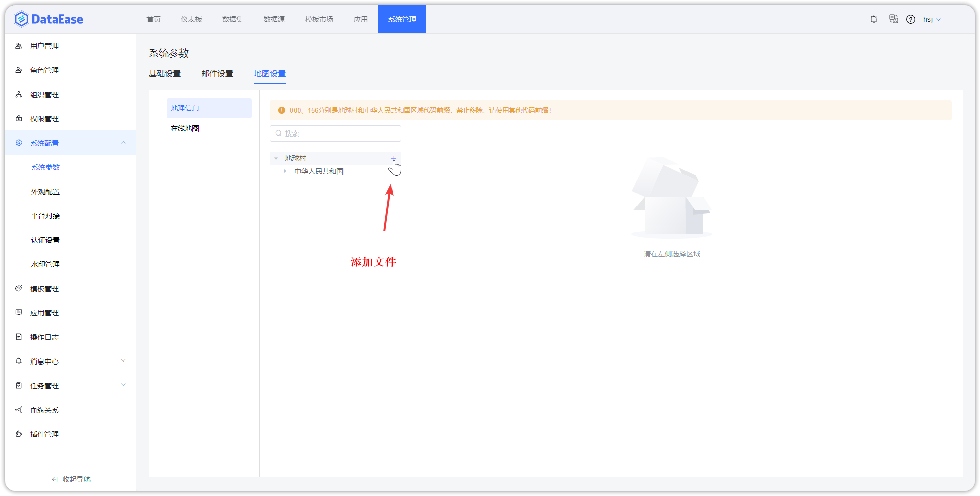The image size is (980, 496).
Task: Select the 地理信息 side tab
Action: tap(209, 108)
